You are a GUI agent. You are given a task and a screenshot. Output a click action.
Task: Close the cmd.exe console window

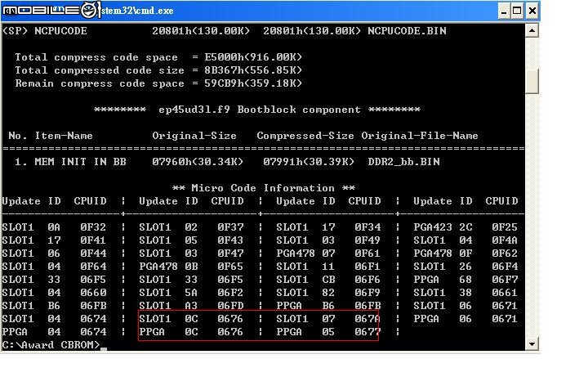point(532,11)
